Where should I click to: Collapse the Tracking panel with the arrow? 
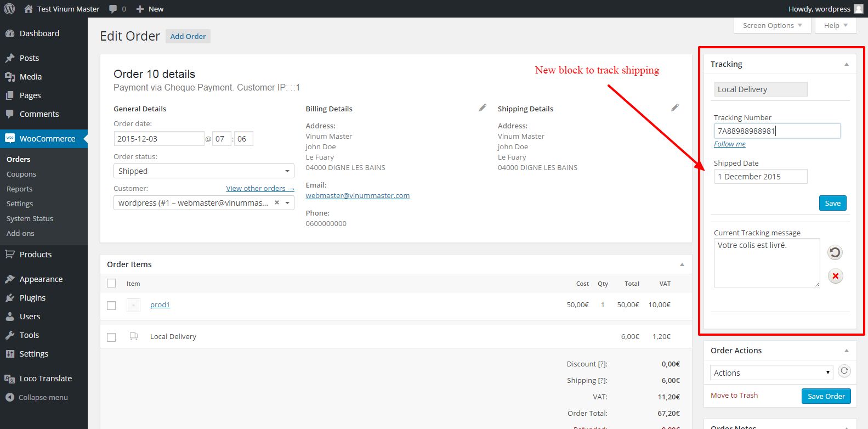pos(846,64)
